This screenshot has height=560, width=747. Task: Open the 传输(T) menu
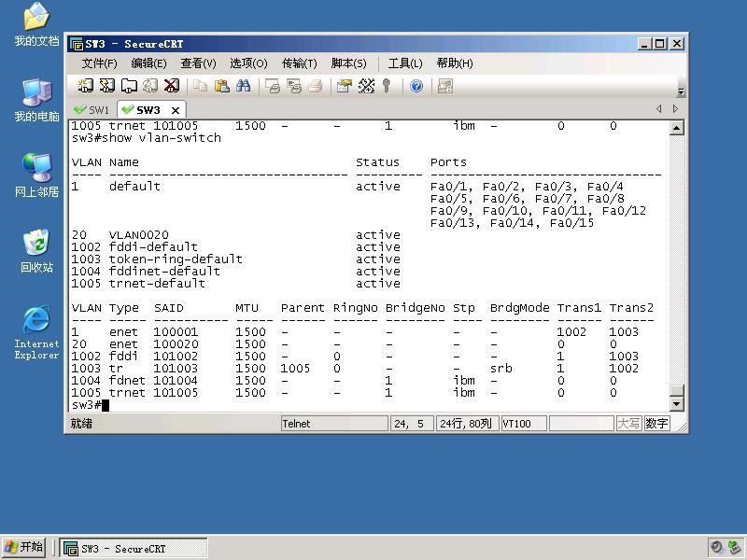click(x=300, y=63)
